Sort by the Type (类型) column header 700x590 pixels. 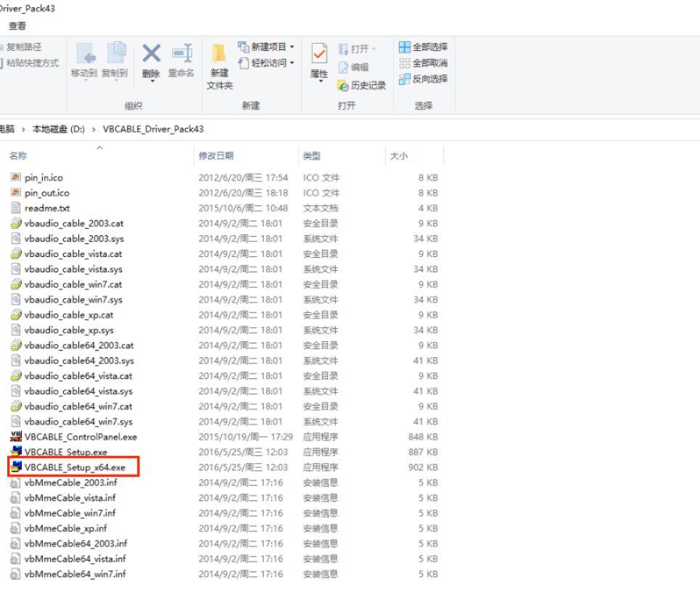pos(312,156)
